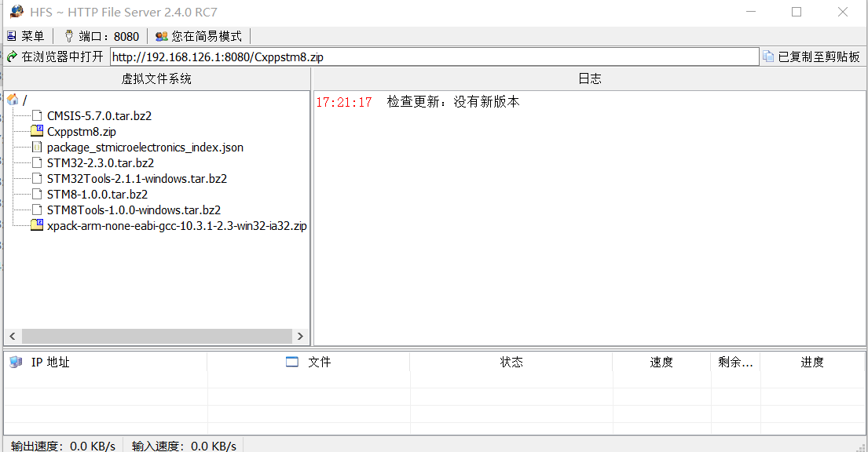Click 在浏览器中打开 button
This screenshot has height=452, width=868.
[x=55, y=56]
